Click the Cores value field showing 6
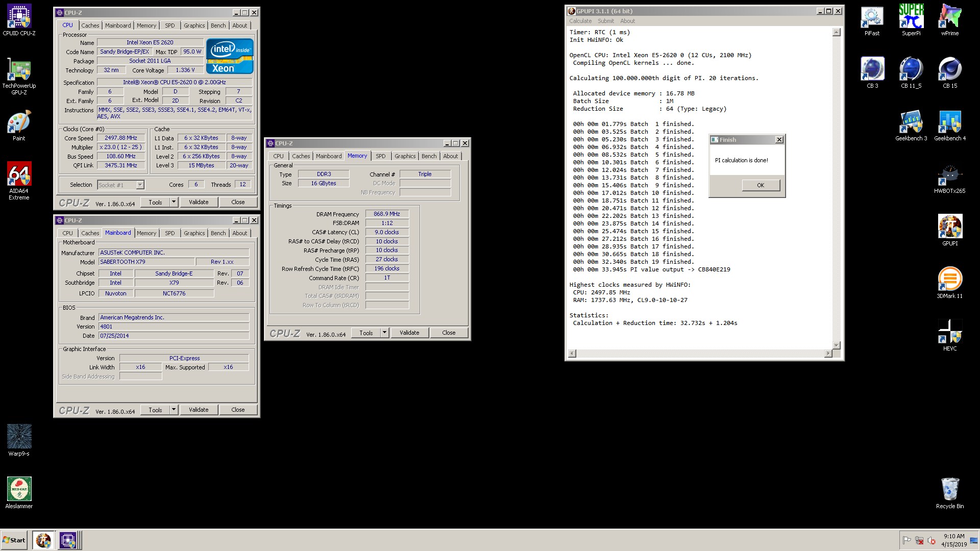The height and width of the screenshot is (551, 980). (196, 185)
